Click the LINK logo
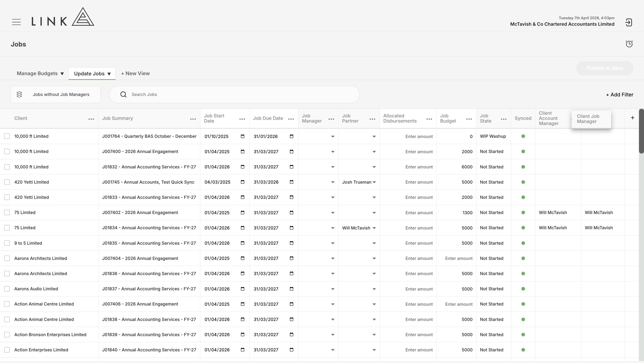Screen dimensions: 644x363 (63, 17)
